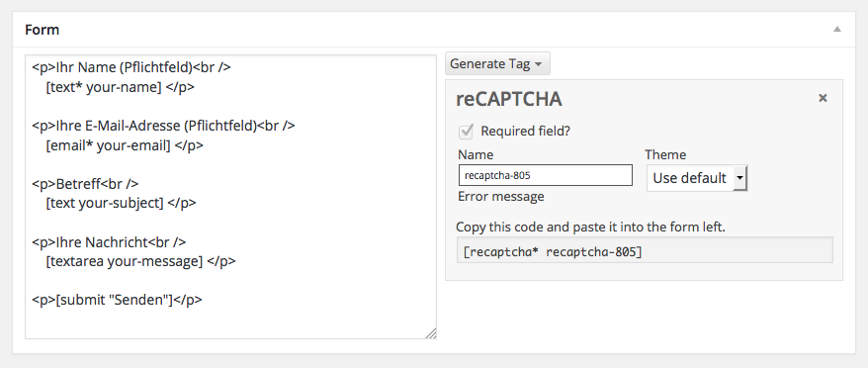868x368 pixels.
Task: Click the 'Form' panel heading
Action: pyautogui.click(x=43, y=30)
